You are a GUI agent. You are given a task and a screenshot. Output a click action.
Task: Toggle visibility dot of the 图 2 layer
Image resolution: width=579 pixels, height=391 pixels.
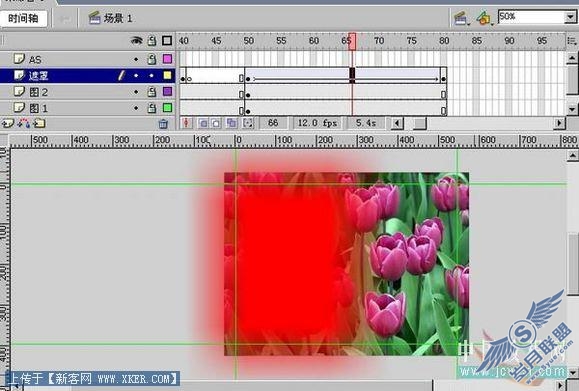pos(136,92)
